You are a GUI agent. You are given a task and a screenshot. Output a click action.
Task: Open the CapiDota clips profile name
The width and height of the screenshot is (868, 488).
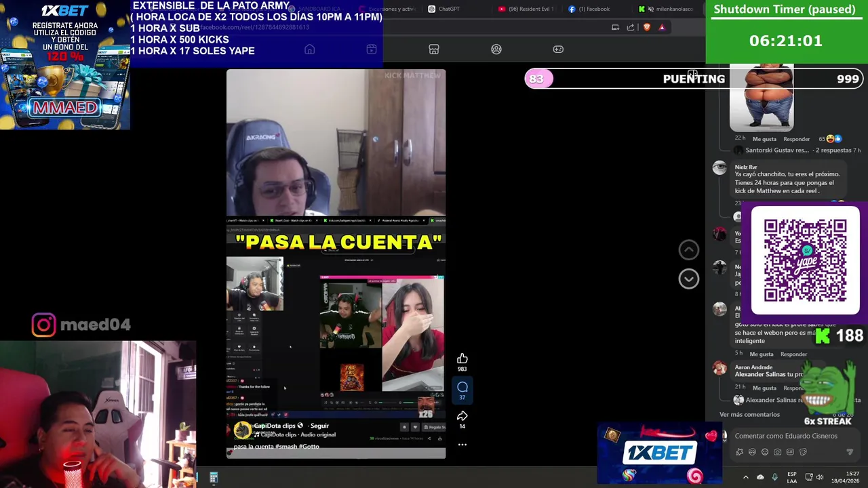(275, 426)
